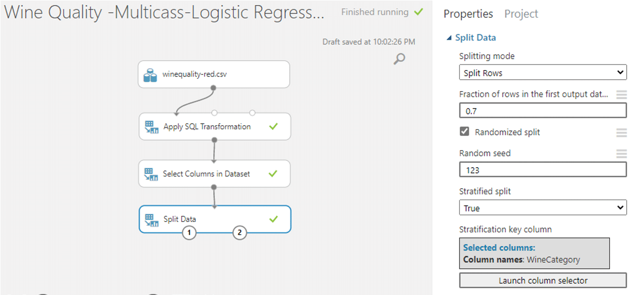644x295 pixels.
Task: Click the Random seed input field
Action: coord(543,170)
